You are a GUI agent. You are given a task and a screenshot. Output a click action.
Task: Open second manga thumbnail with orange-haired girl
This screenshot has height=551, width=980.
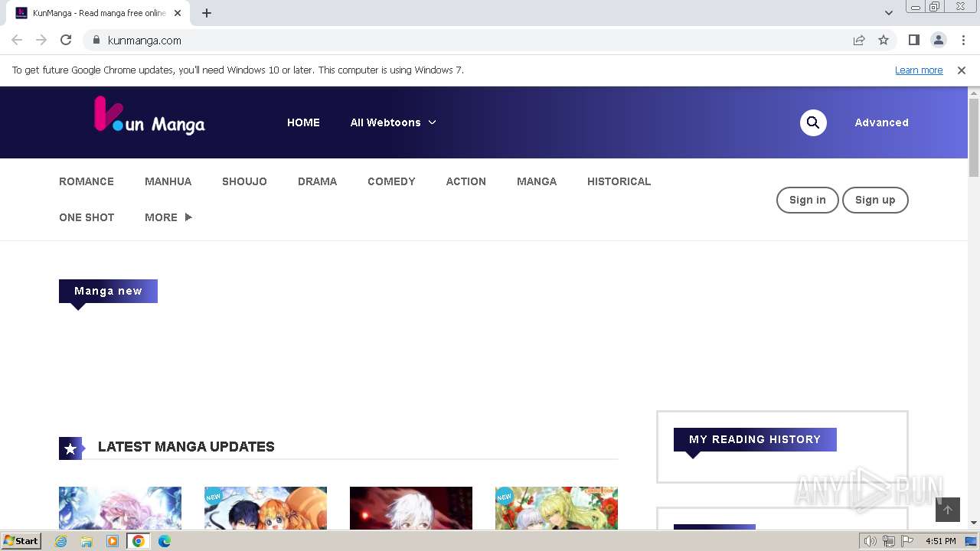(x=266, y=508)
